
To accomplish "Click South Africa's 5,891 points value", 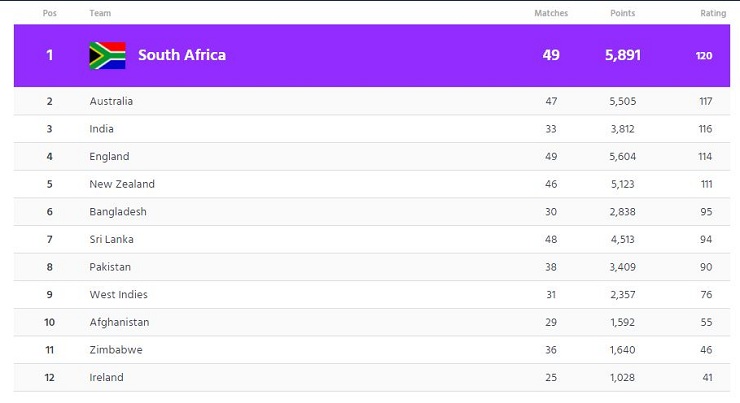I will (x=623, y=55).
